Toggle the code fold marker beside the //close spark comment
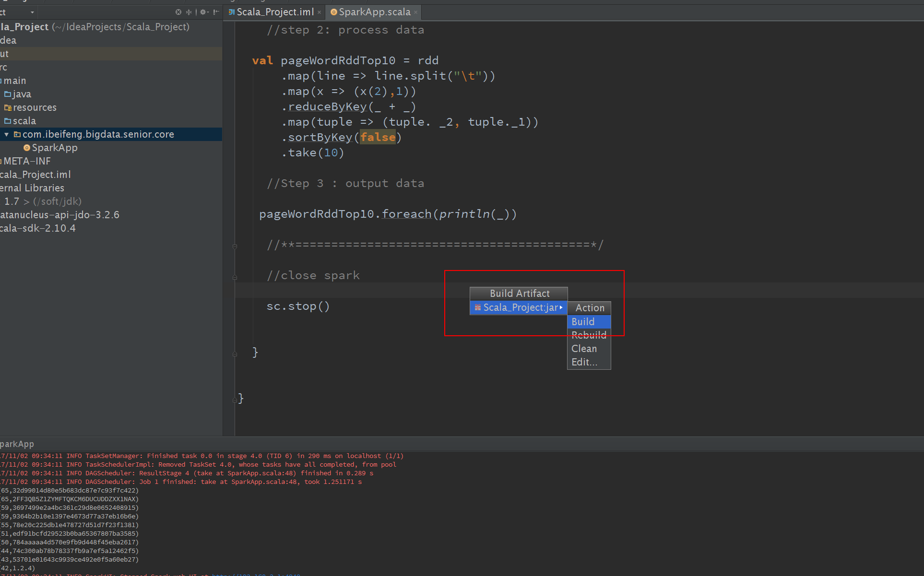924x576 pixels. click(x=235, y=277)
